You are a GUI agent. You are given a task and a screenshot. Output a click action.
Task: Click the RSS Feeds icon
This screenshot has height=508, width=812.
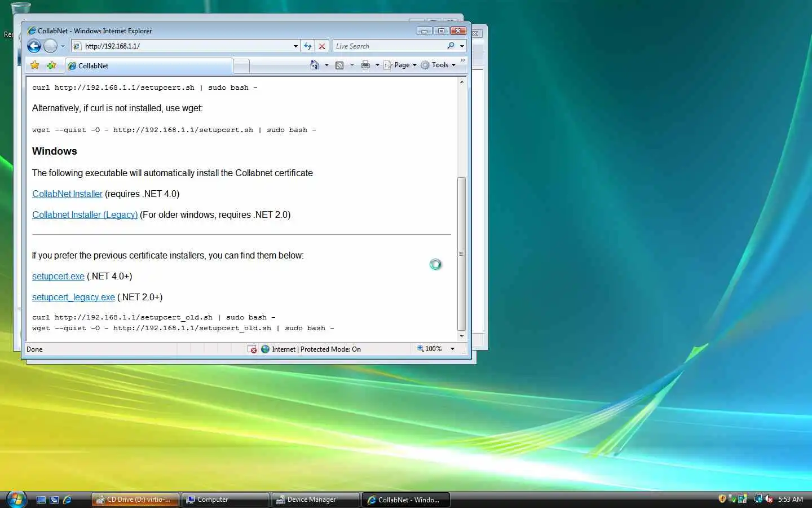(339, 65)
